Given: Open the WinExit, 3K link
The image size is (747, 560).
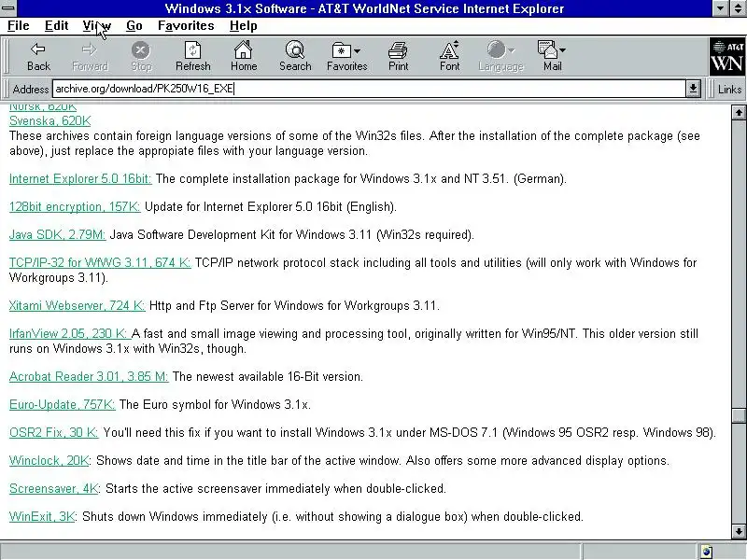Looking at the screenshot, I should coord(42,517).
